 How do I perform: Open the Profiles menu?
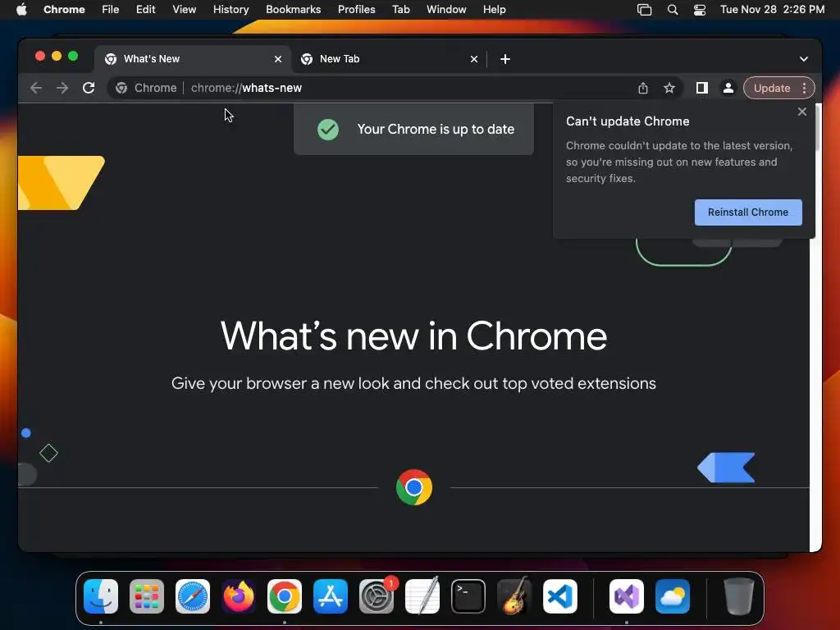click(356, 10)
